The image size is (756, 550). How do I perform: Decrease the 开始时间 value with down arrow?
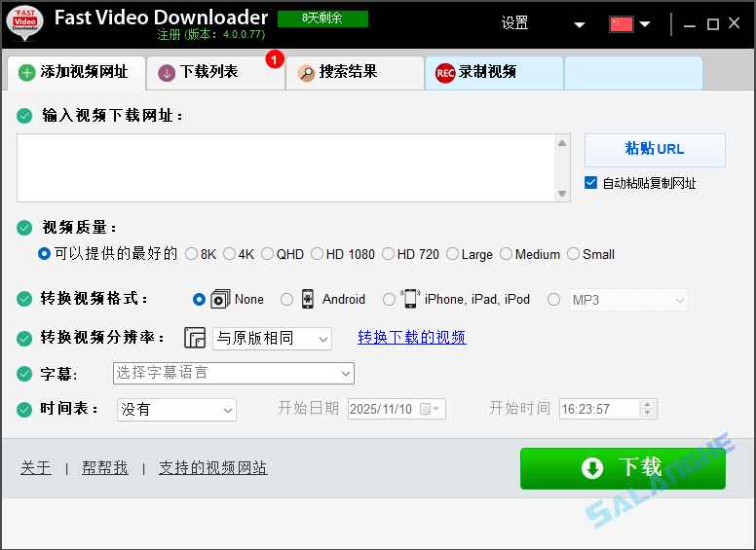click(x=648, y=413)
